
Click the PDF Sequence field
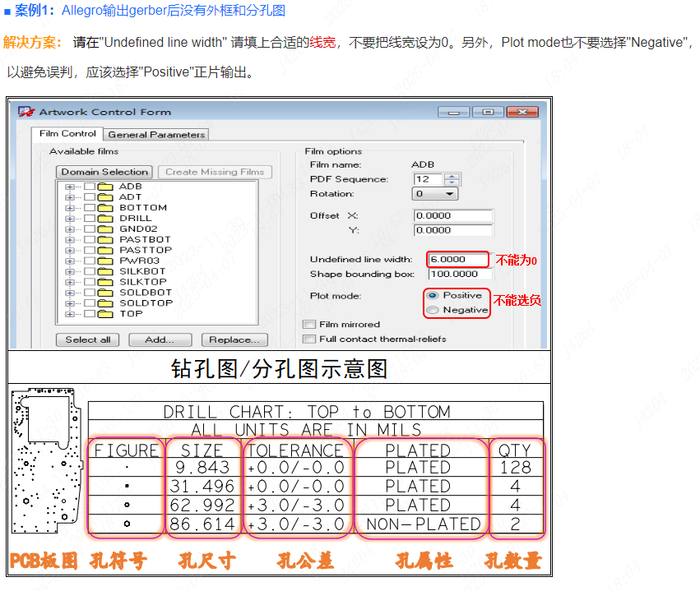click(x=428, y=179)
